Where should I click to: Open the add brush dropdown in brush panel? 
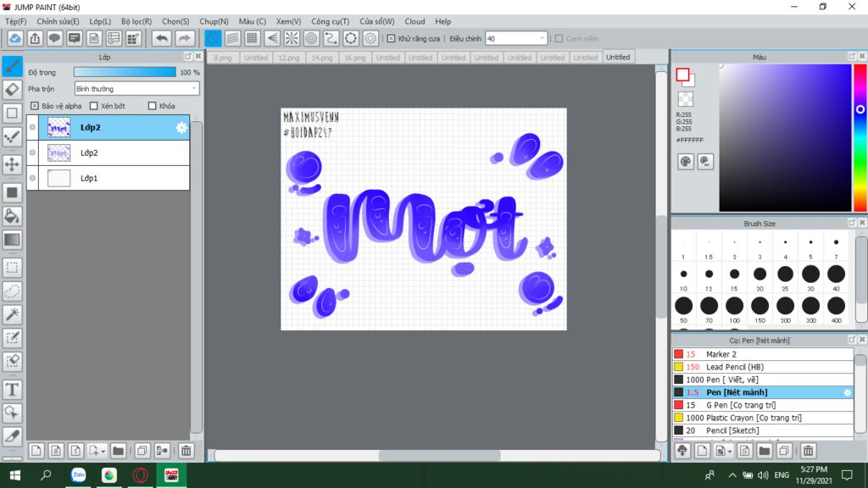click(729, 452)
